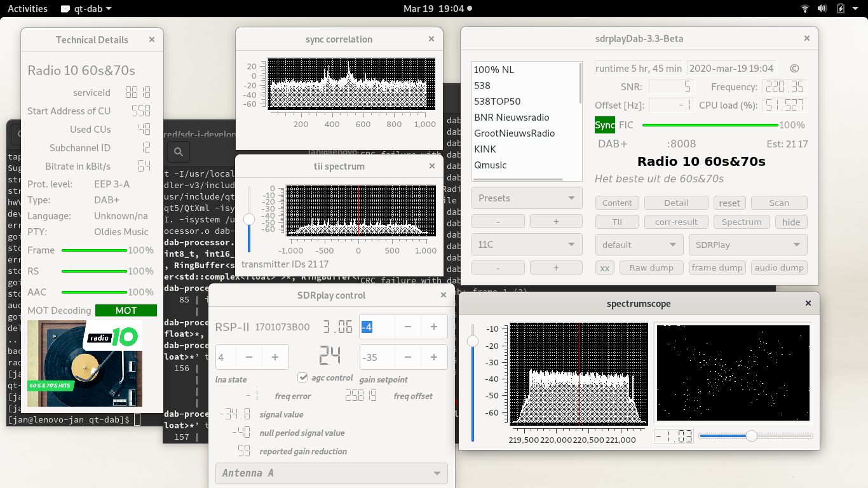Click the runtime 5 hr, 45 min field
Viewport: 868px width, 488px height.
pyautogui.click(x=639, y=69)
